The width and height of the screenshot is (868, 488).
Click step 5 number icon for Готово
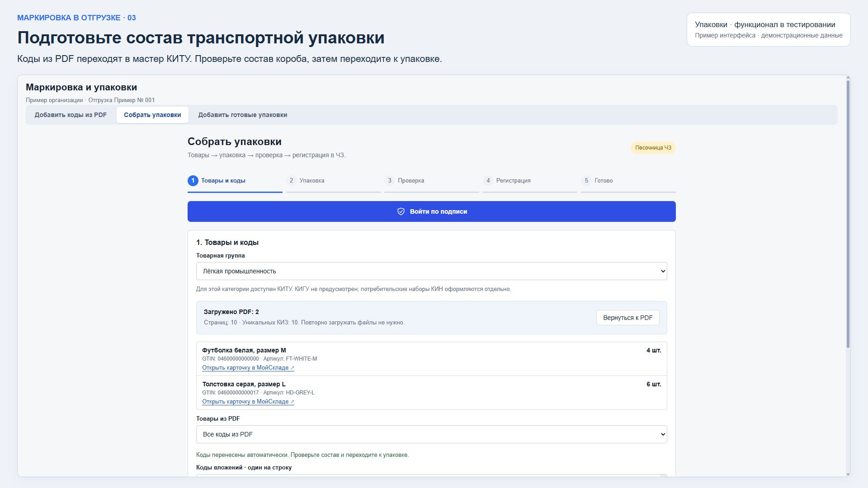pyautogui.click(x=586, y=181)
